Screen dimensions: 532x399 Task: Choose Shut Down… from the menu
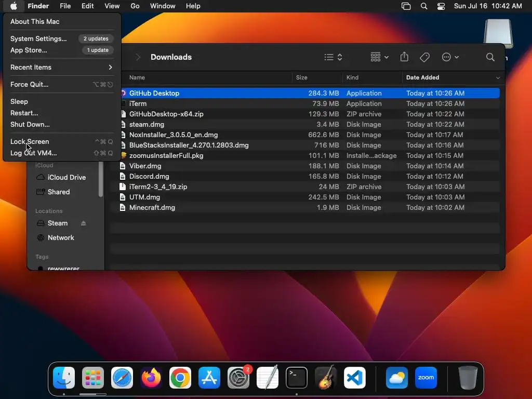point(61,125)
